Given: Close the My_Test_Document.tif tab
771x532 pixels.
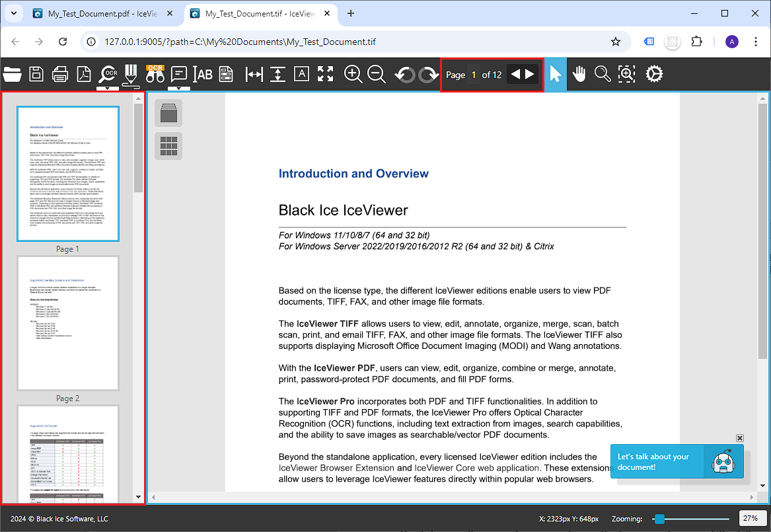Looking at the screenshot, I should coord(327,14).
